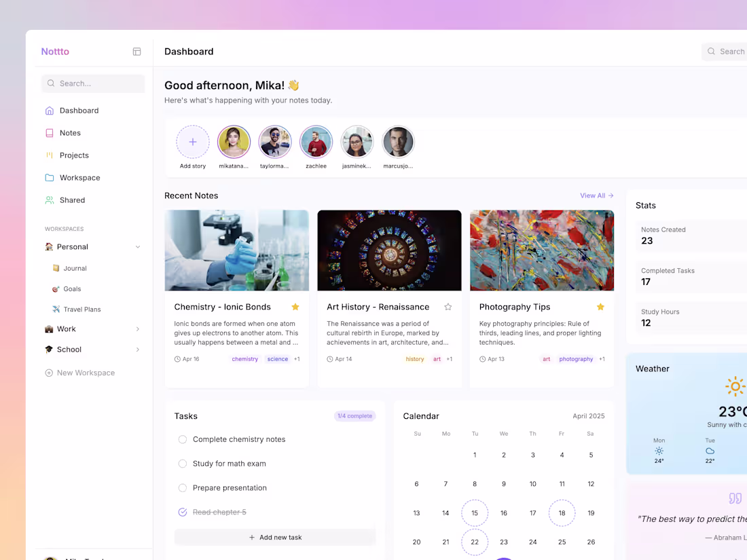Create a New Workspace

coord(84,372)
